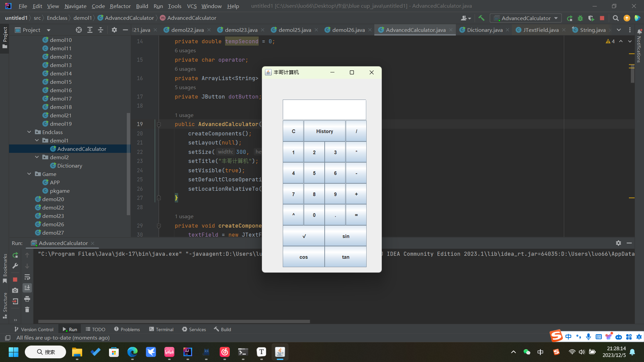Click the Debug bug icon in toolbar
The image size is (644, 362).
tap(580, 18)
